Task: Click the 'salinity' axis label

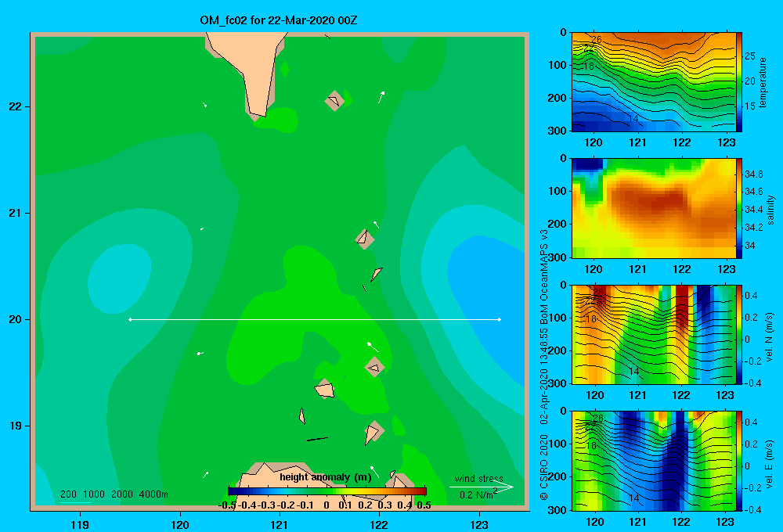Action: pyautogui.click(x=770, y=210)
